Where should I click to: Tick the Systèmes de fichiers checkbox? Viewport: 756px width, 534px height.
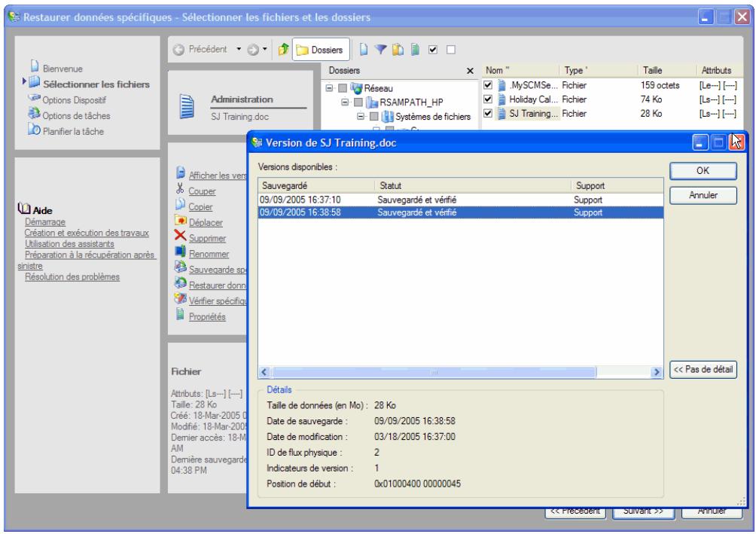tap(373, 116)
